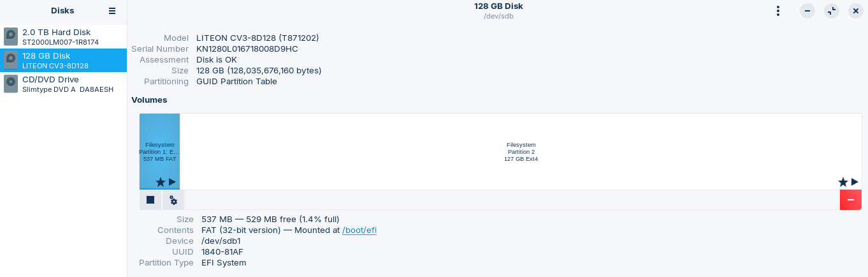This screenshot has width=868, height=277.
Task: Click the optical drive icon for Slimtype DVD
Action: click(x=11, y=84)
